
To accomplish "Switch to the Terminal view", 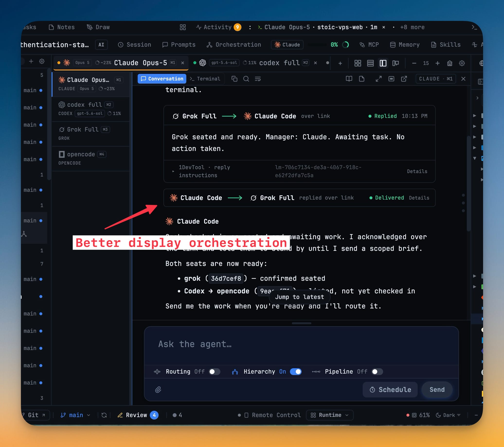I will [x=205, y=79].
